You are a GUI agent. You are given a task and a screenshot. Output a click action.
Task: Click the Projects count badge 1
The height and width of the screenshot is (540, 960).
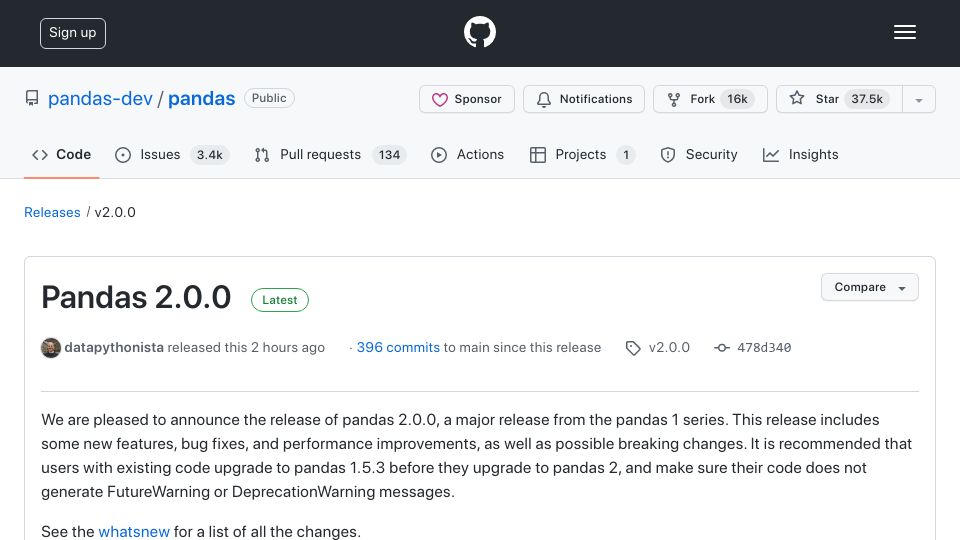pos(626,155)
